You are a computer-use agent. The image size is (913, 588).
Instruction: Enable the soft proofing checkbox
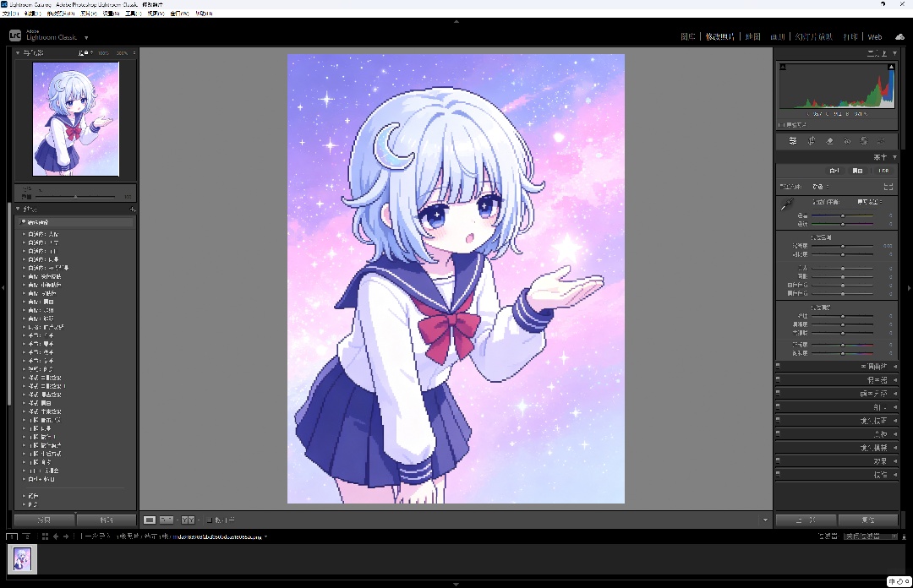pyautogui.click(x=210, y=520)
